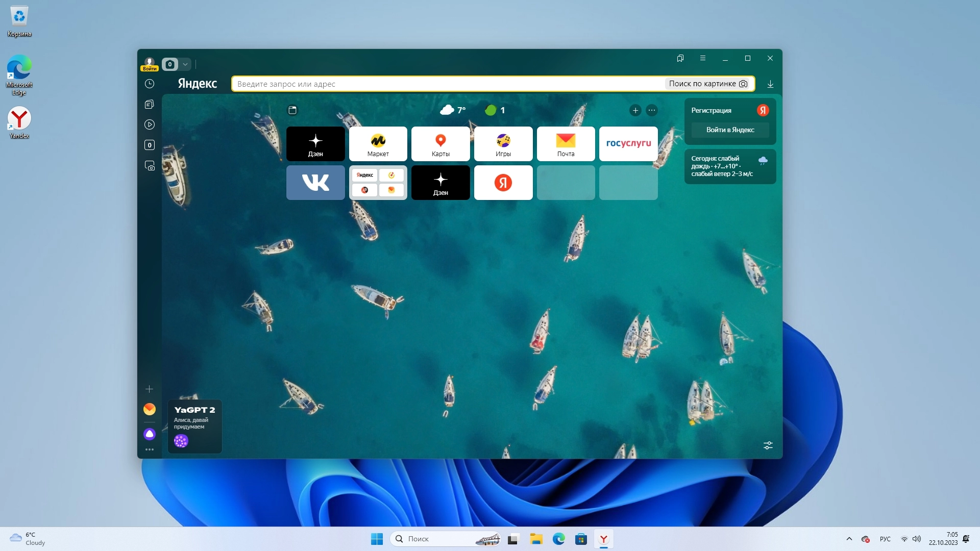Open File Explorer from the taskbar
The image size is (980, 551).
tap(536, 539)
